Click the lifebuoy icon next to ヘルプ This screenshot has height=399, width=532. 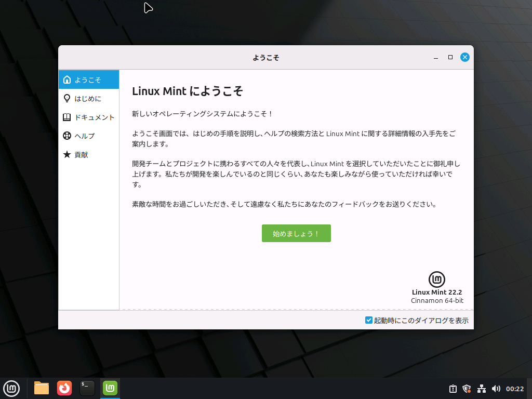pyautogui.click(x=67, y=136)
